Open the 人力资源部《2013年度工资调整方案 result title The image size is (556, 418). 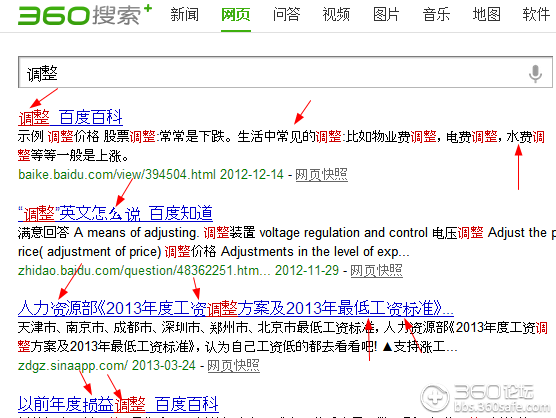pyautogui.click(x=236, y=308)
